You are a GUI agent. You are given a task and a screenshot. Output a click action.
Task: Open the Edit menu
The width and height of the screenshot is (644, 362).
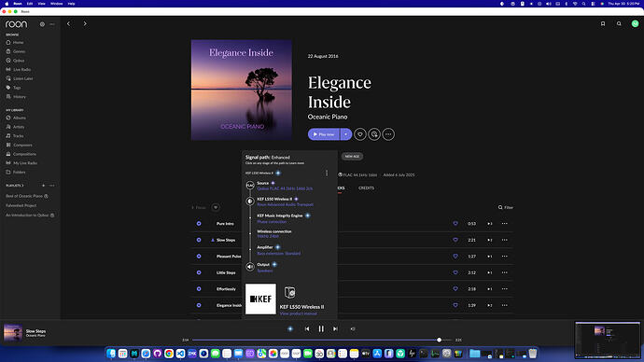pyautogui.click(x=30, y=4)
